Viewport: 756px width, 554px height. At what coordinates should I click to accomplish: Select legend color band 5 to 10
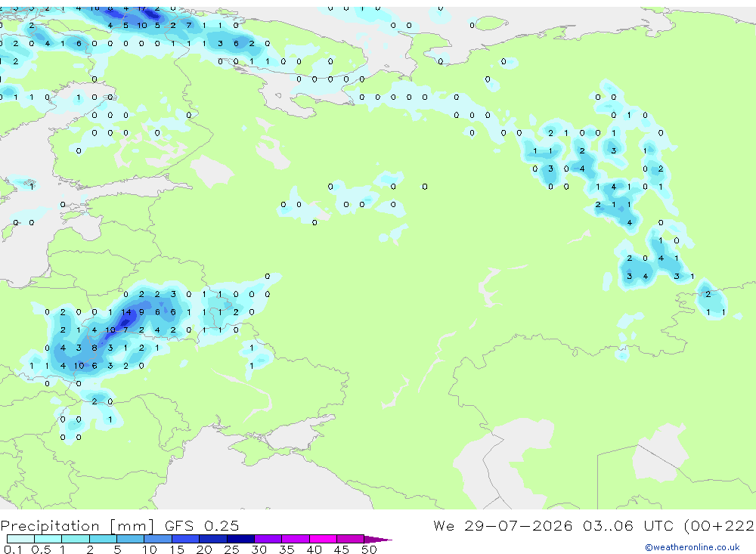(x=131, y=539)
